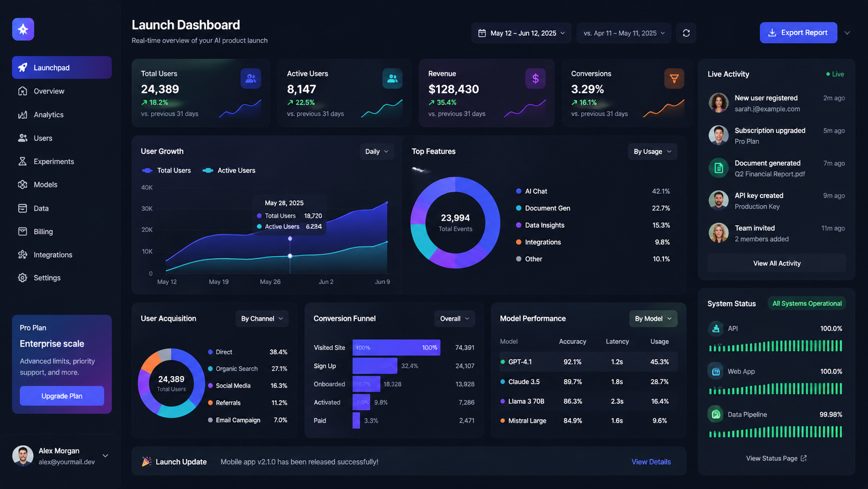Click View All Activity button

pyautogui.click(x=777, y=263)
